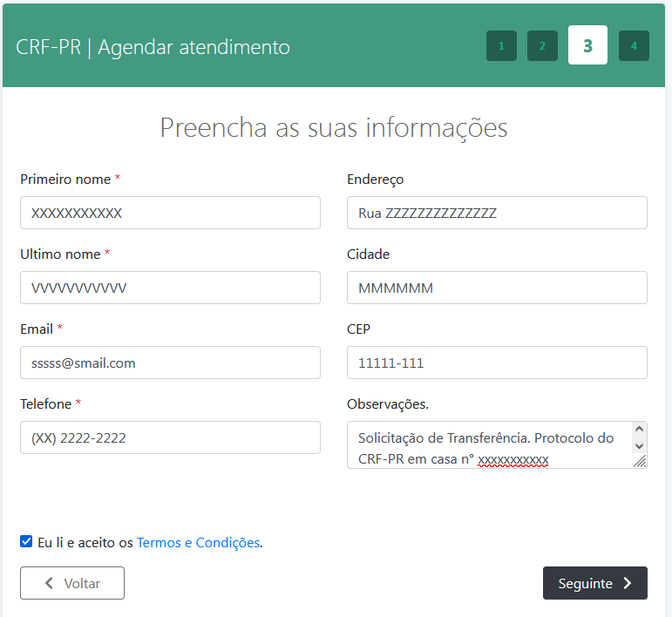Select the Telefone input field
The height and width of the screenshot is (617, 672).
point(170,437)
